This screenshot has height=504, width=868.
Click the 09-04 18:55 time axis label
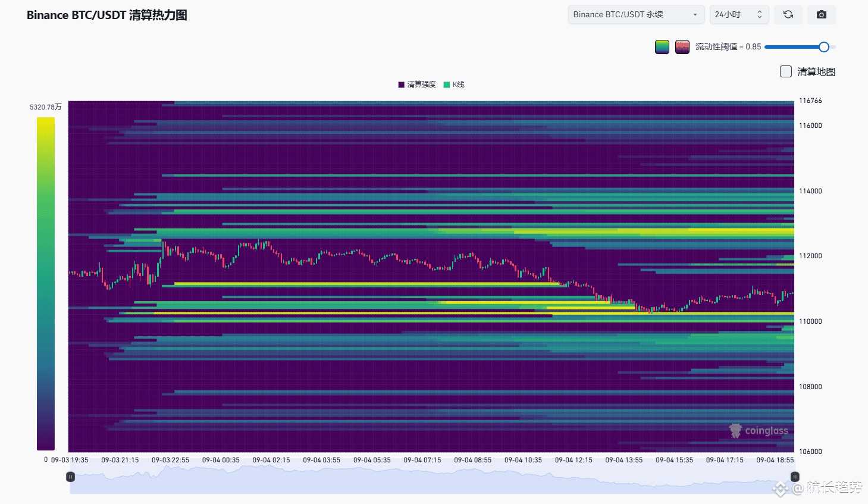775,460
